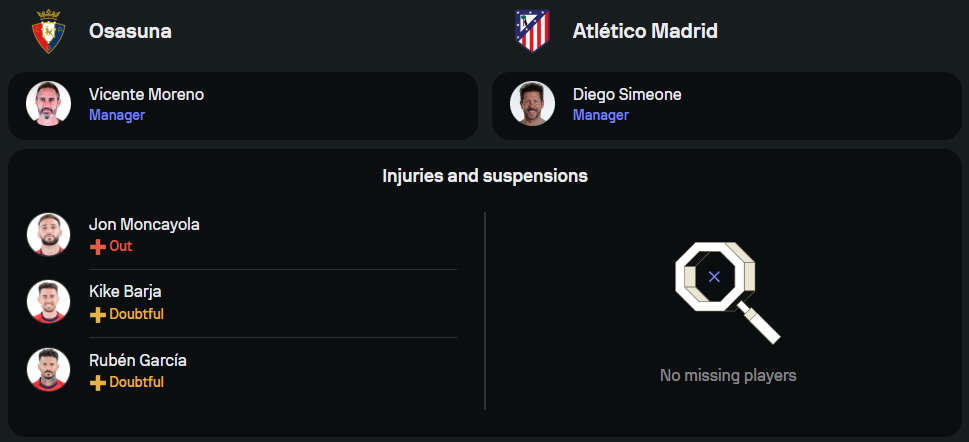Open the Osasuna team name link
The width and height of the screenshot is (969, 442).
coord(130,31)
